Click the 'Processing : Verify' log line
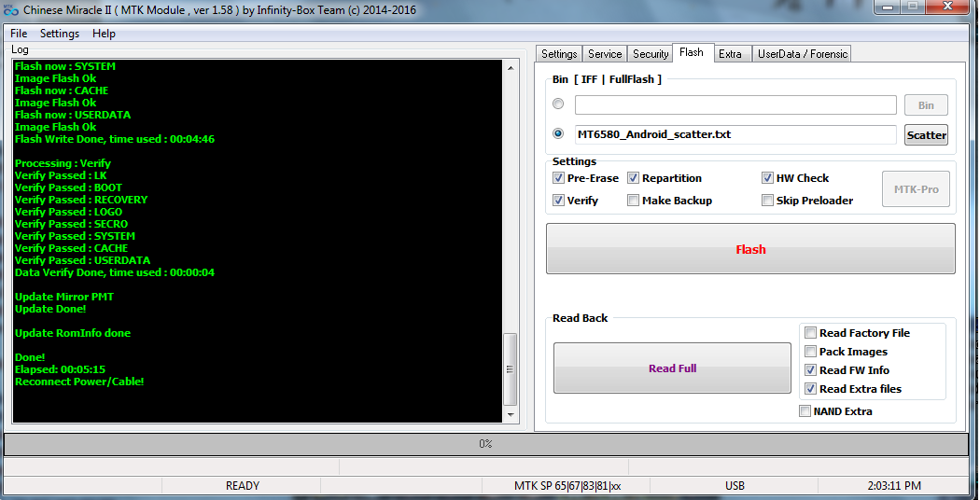The height and width of the screenshot is (500, 980). 63,164
